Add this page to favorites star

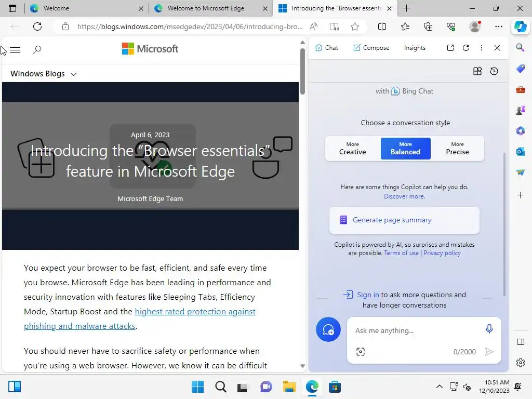click(355, 26)
